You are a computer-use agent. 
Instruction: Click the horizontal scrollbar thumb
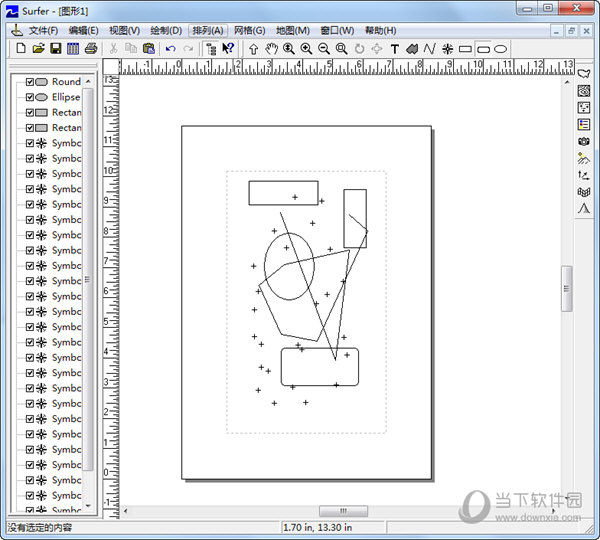[x=343, y=511]
